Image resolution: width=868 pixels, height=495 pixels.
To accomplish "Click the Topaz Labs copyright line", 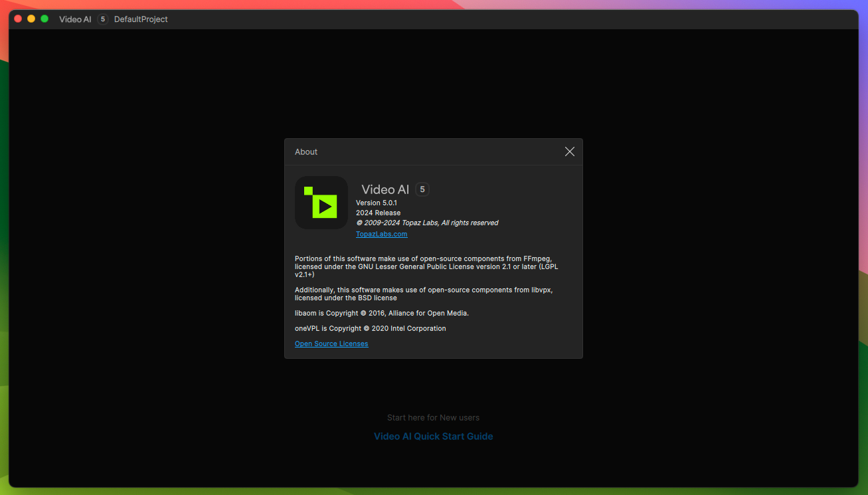I will 427,223.
